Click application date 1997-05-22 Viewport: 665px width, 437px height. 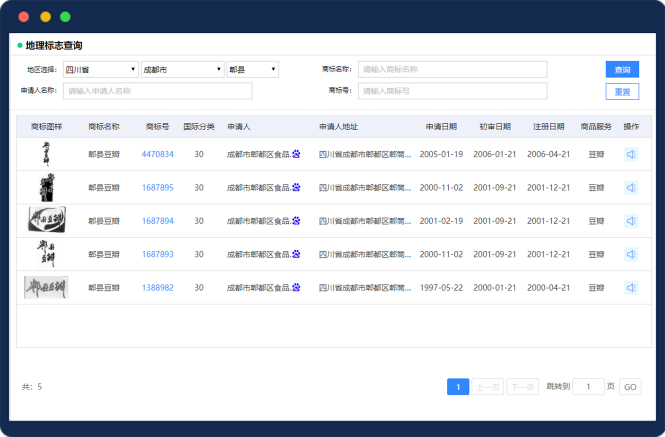[x=441, y=288]
